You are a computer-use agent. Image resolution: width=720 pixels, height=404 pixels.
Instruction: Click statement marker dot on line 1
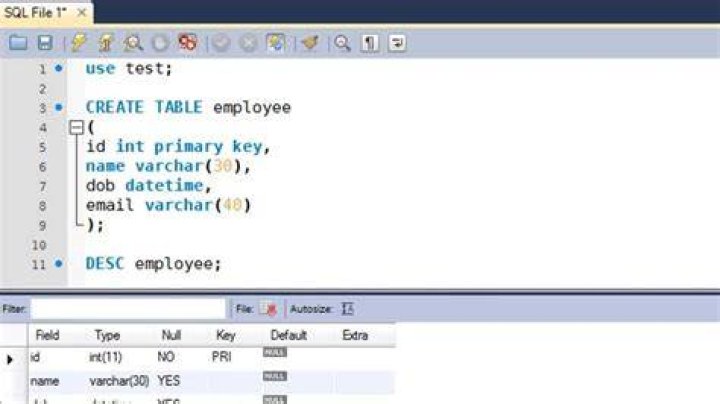[58, 68]
